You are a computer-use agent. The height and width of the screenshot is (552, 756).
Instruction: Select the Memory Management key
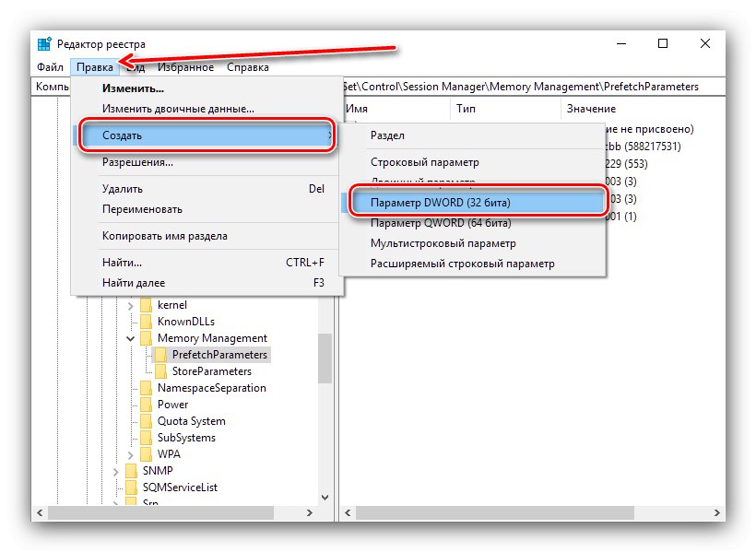pyautogui.click(x=212, y=338)
